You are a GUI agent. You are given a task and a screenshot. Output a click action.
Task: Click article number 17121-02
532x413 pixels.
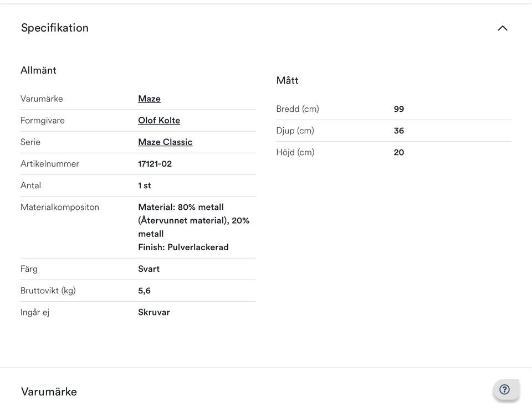tap(155, 163)
